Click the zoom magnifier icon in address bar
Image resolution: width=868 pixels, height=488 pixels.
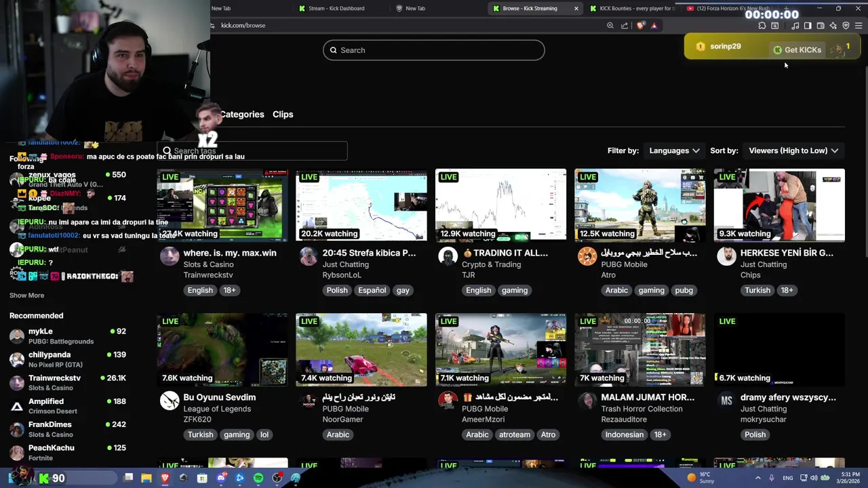coord(610,26)
